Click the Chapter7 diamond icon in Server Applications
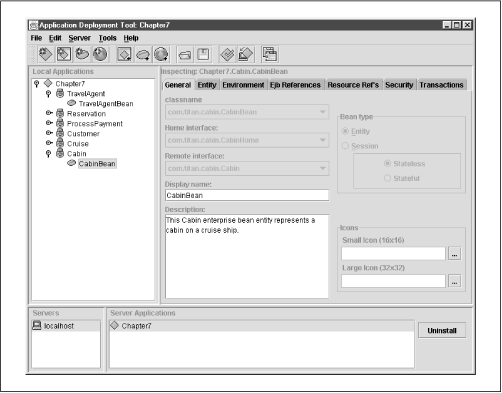 (x=114, y=325)
